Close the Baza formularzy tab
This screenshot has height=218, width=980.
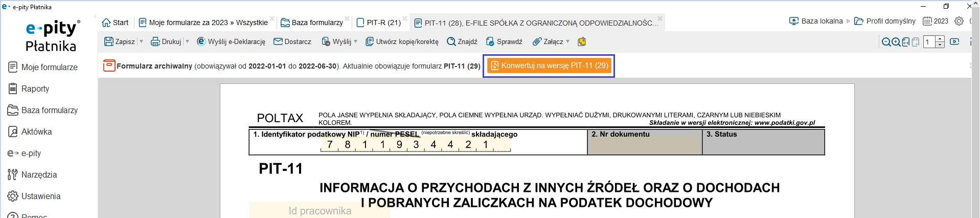[x=347, y=19]
